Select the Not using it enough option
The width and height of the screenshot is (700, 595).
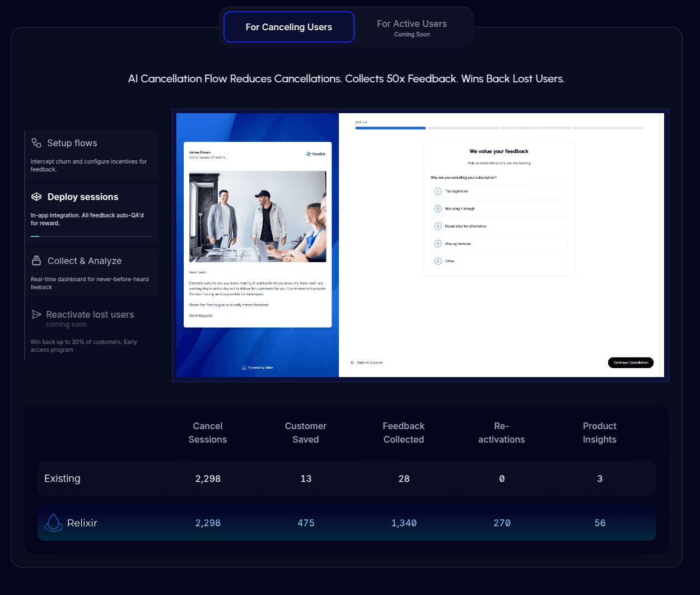pos(499,208)
